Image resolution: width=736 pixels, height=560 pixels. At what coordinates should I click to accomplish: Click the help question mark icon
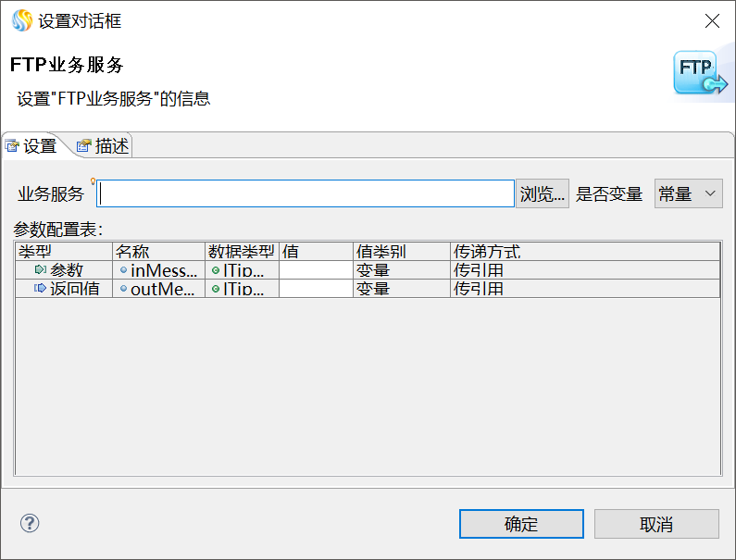point(30,523)
